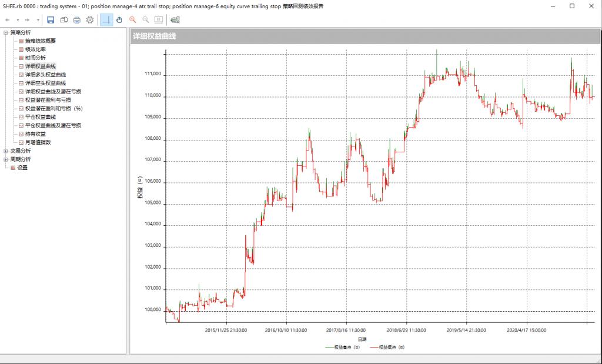This screenshot has height=364, width=602.
Task: Open settings via the gear icon
Action: point(90,20)
